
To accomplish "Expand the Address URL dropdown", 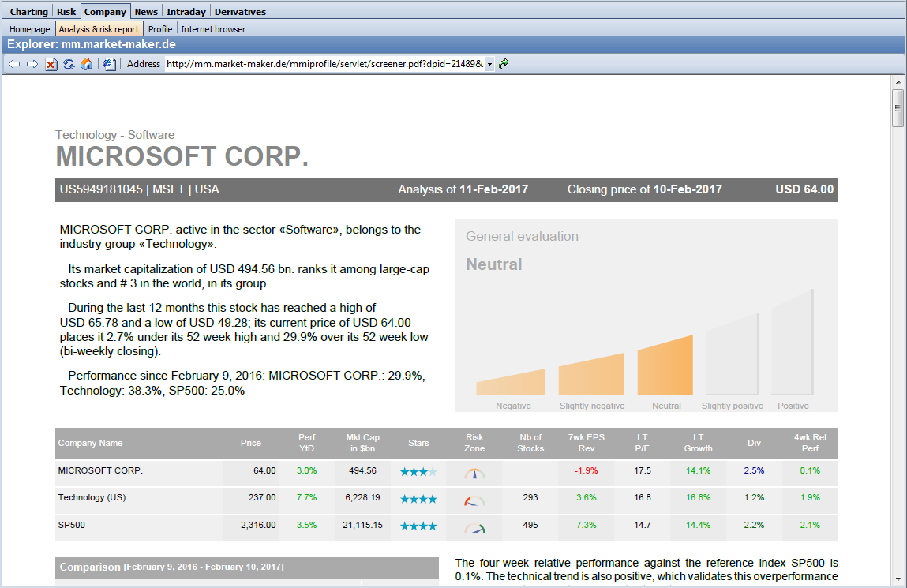I will [489, 64].
